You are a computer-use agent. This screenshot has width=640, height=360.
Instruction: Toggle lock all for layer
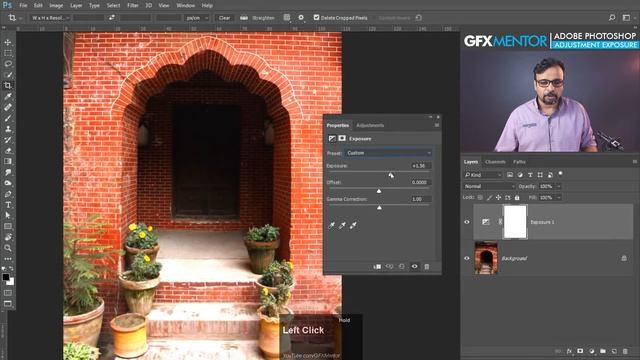517,198
